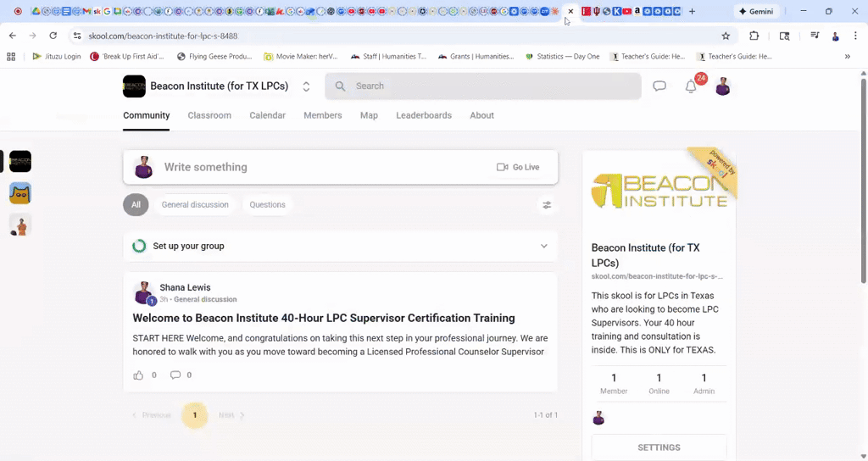Open the About tab

pos(481,115)
